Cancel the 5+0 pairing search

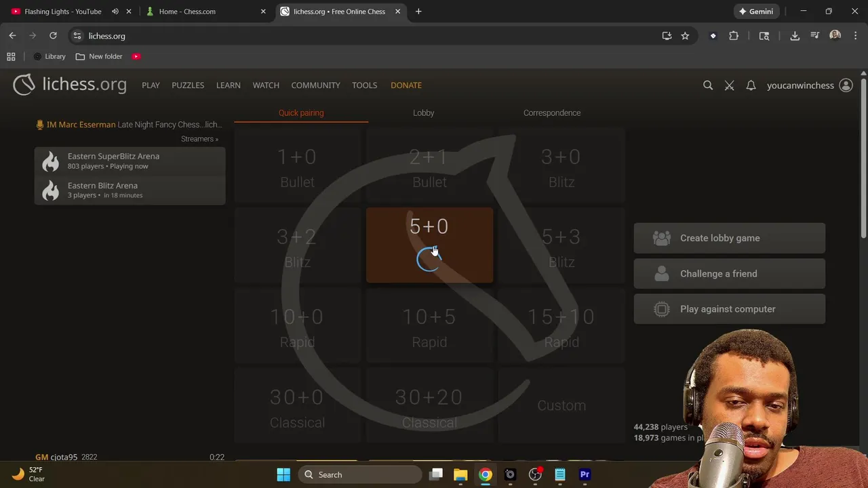tap(429, 245)
